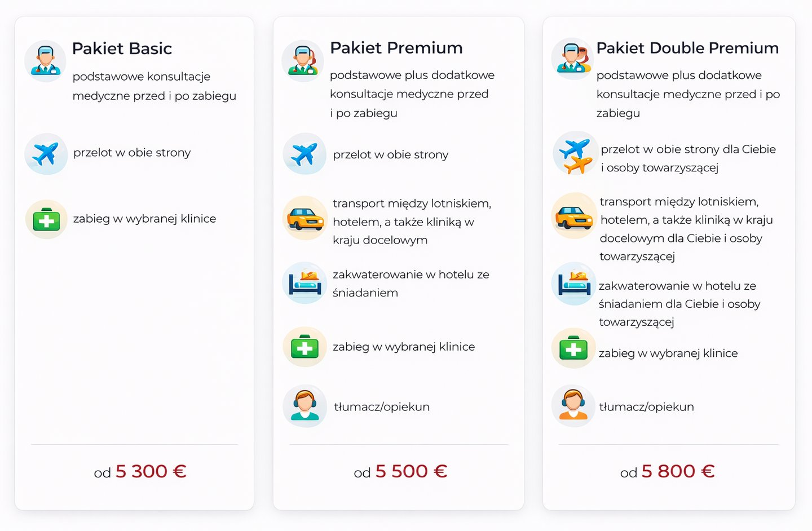This screenshot has width=812, height=531.
Task: Click the 5 800 € price
Action: 677,471
